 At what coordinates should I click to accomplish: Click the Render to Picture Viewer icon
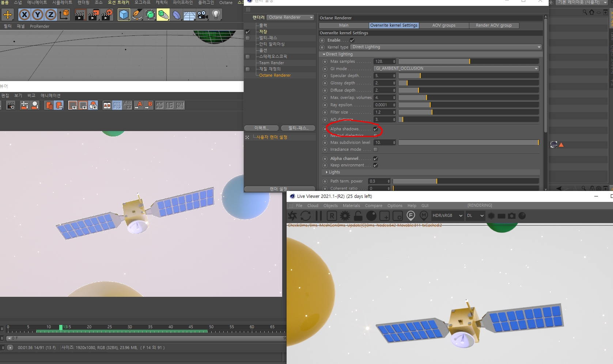tap(94, 15)
